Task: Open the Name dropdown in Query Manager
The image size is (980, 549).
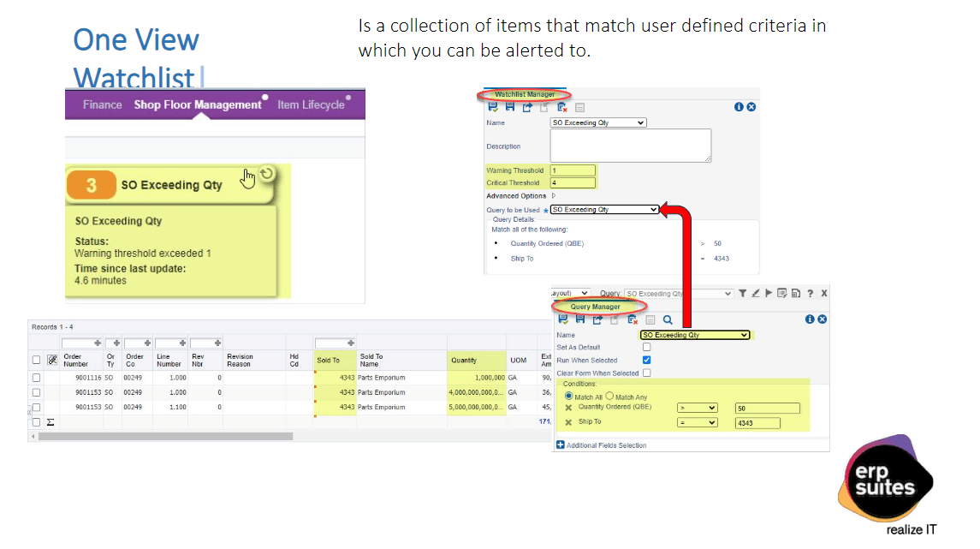Action: 694,335
